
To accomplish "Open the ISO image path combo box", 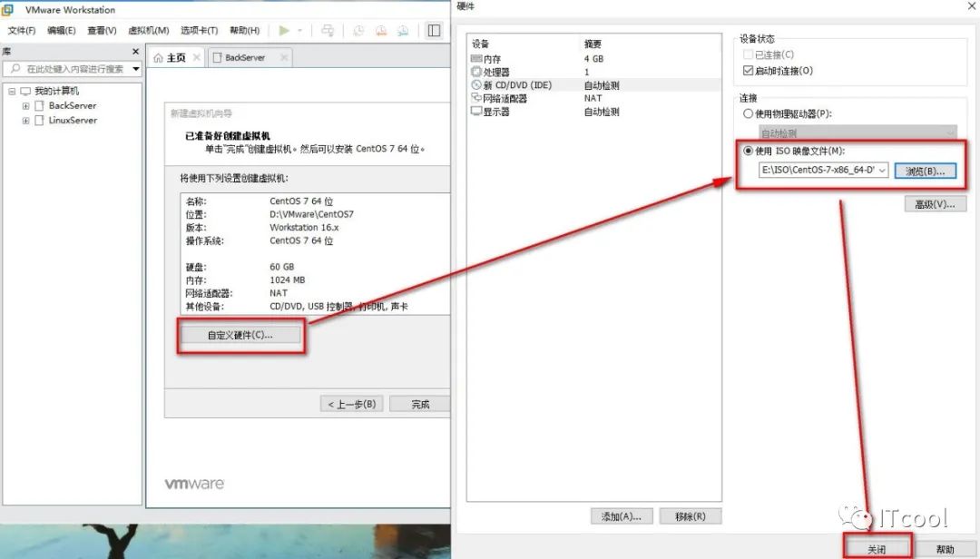I will (823, 170).
